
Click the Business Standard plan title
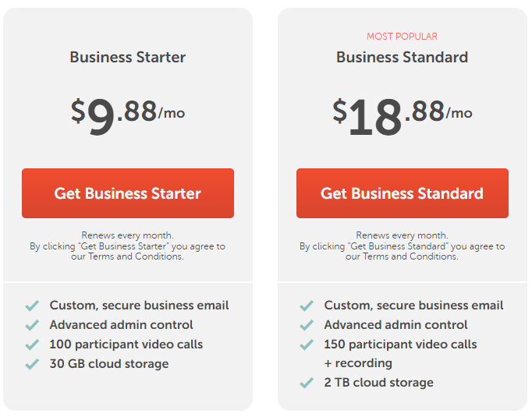click(402, 57)
